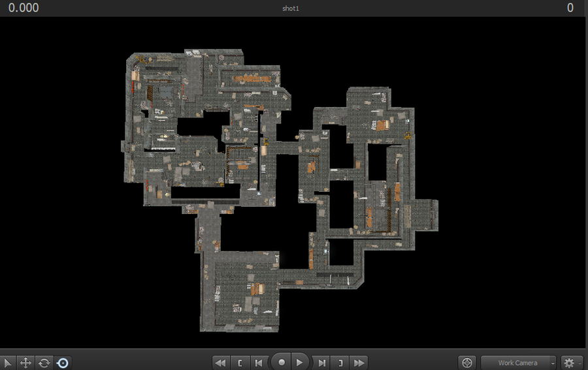Open the Work Camera dropdown arrow
This screenshot has width=588, height=370.
[x=553, y=363]
